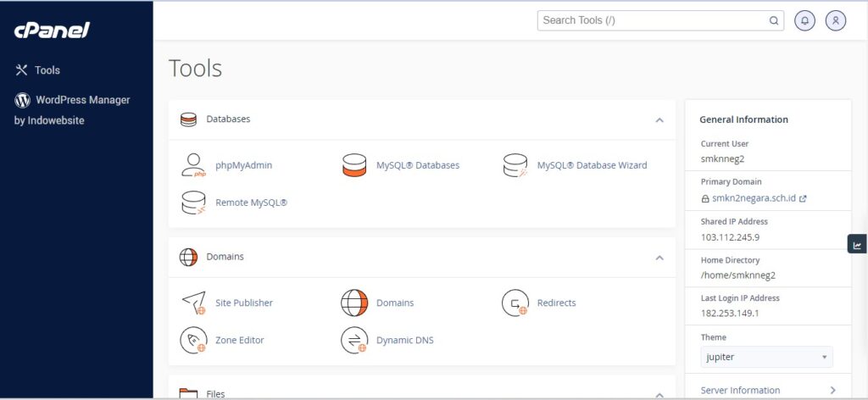Collapse the Files section chevron
The width and height of the screenshot is (868, 400).
coord(659,395)
